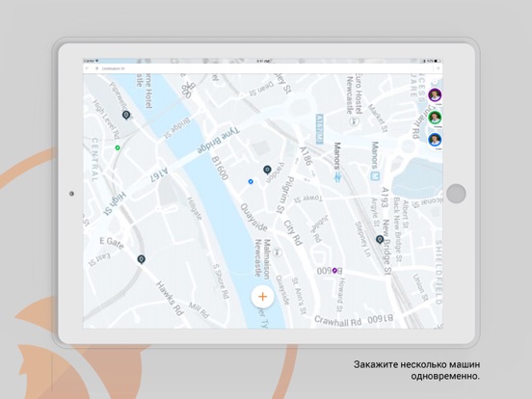Tap the car pin near Pipewellgate
532x399 pixels.
click(x=126, y=116)
